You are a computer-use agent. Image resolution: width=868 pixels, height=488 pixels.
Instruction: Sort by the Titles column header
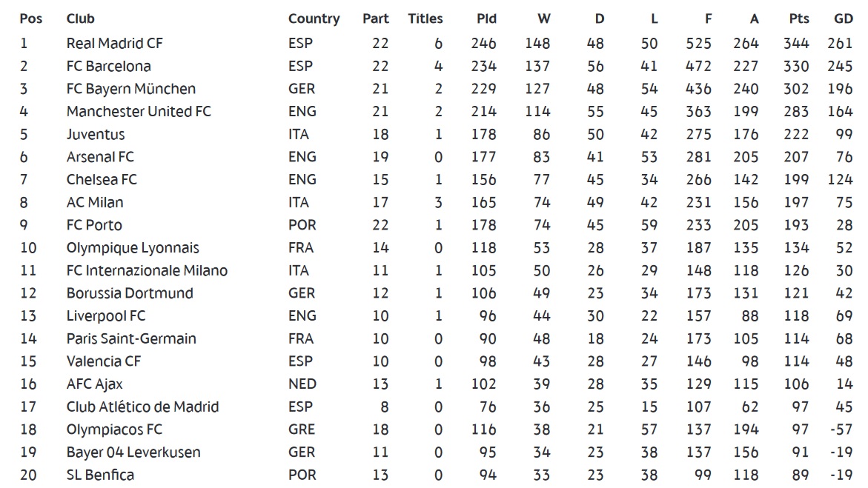(425, 19)
